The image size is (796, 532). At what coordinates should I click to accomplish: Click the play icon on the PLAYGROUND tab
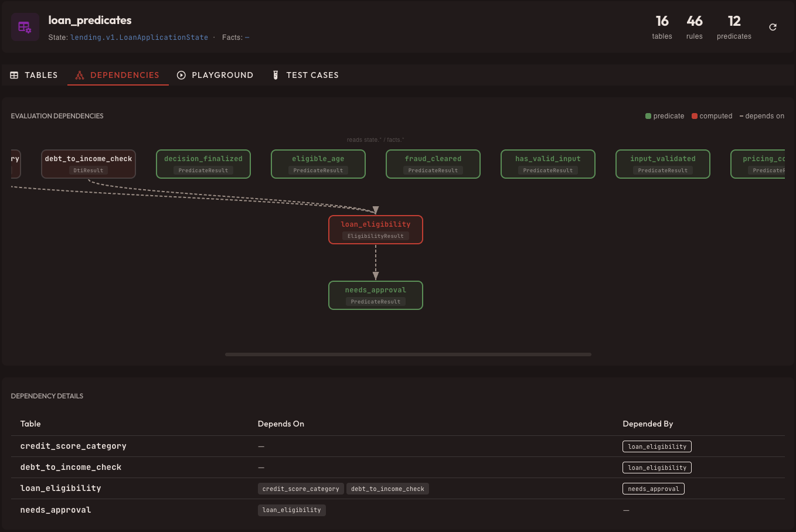(181, 75)
